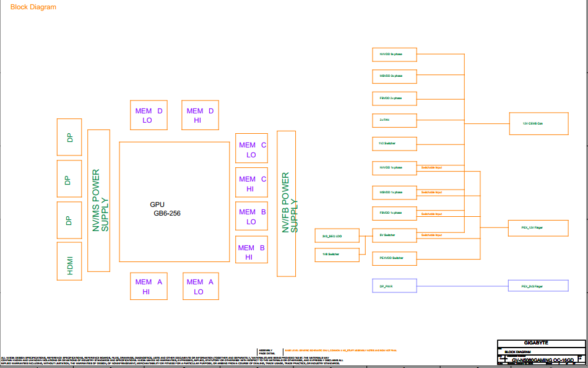Click the 'ASSEMBLY PAGE DETAIL' label
Viewport: 588px width, 368px height.
[x=267, y=352]
